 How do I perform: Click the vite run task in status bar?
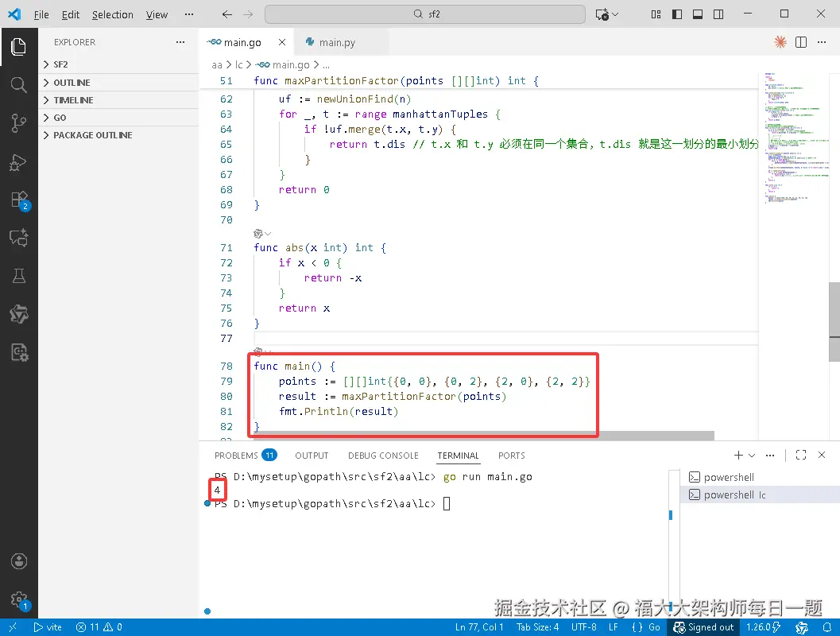[47, 627]
